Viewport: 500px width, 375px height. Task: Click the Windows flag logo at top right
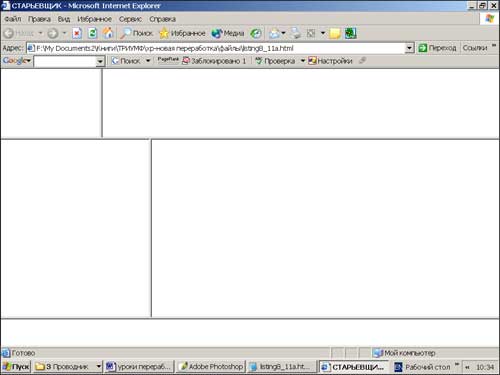489,19
